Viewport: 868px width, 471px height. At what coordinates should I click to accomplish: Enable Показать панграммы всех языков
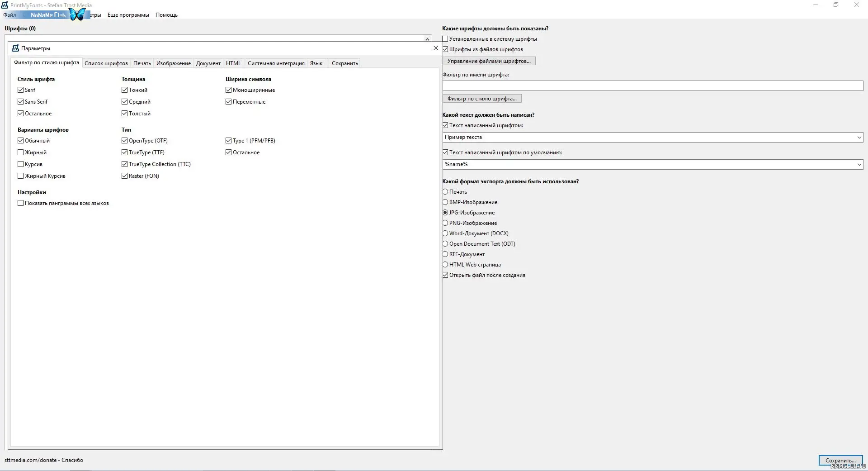pyautogui.click(x=21, y=203)
